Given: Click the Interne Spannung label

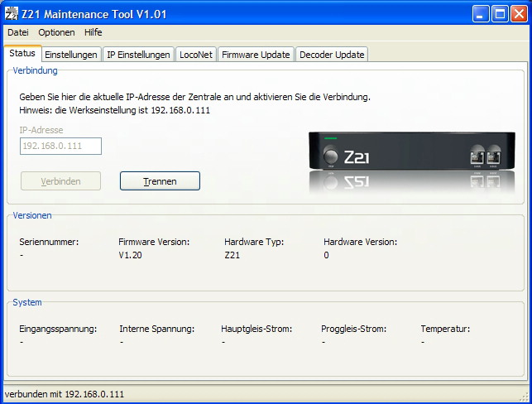Looking at the screenshot, I should pyautogui.click(x=156, y=329).
